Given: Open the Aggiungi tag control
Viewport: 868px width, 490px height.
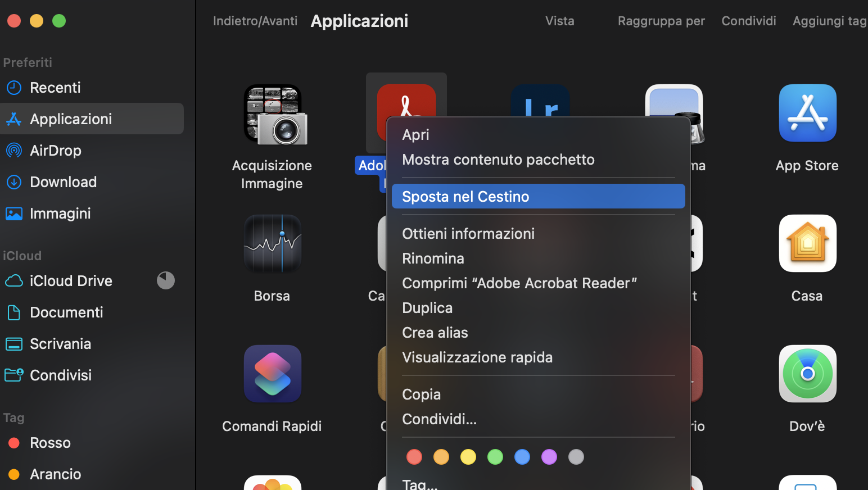Looking at the screenshot, I should click(x=829, y=21).
